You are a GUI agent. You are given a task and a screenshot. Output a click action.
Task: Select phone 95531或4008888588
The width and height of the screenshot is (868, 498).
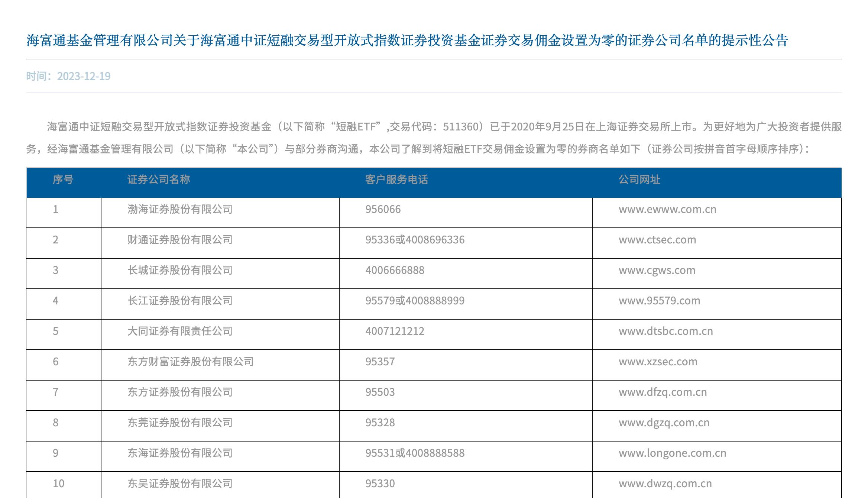point(415,453)
